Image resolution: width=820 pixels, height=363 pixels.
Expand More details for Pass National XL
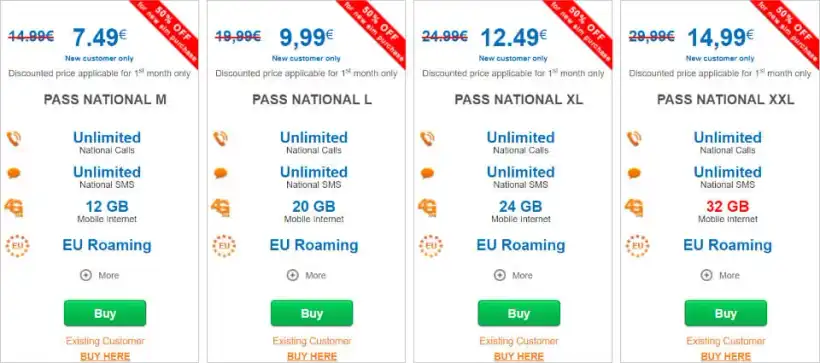click(x=514, y=275)
